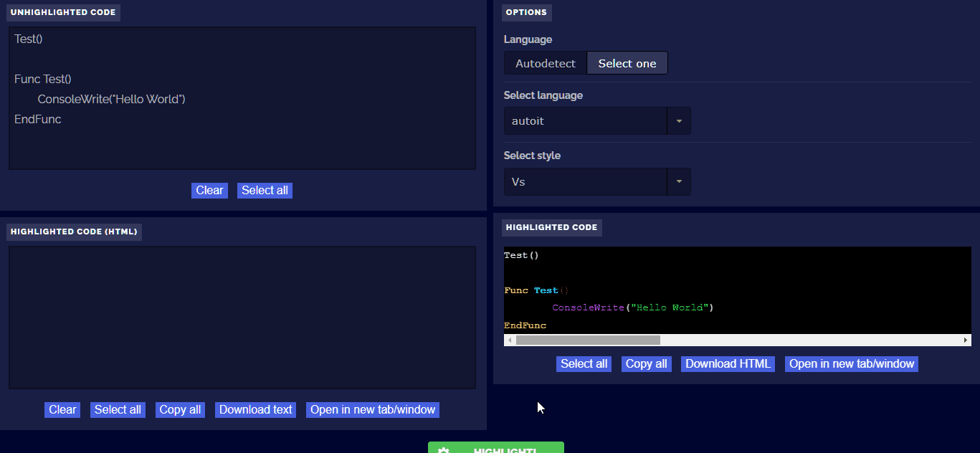Click the Select style combo box field

[585, 181]
